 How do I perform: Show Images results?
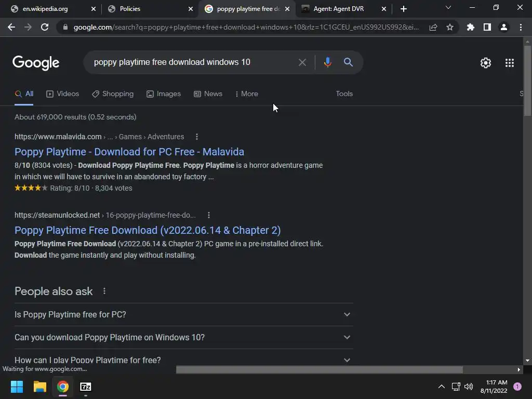click(x=164, y=94)
